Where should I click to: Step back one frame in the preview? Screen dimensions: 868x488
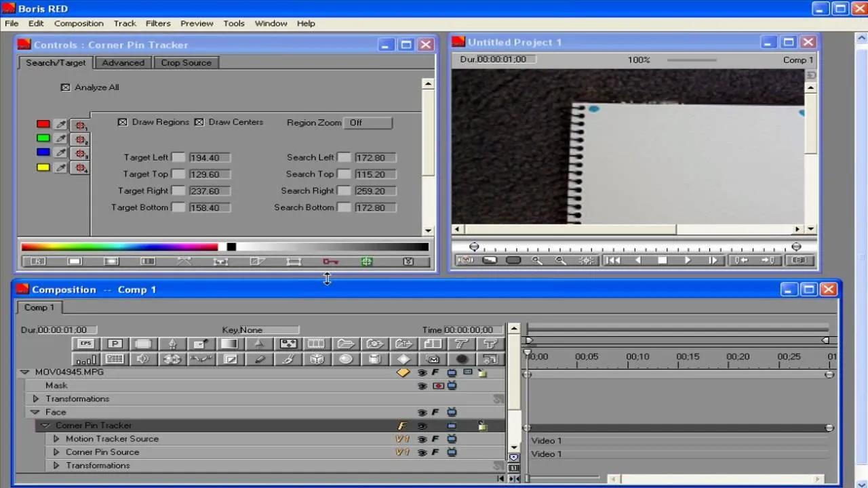click(x=637, y=260)
